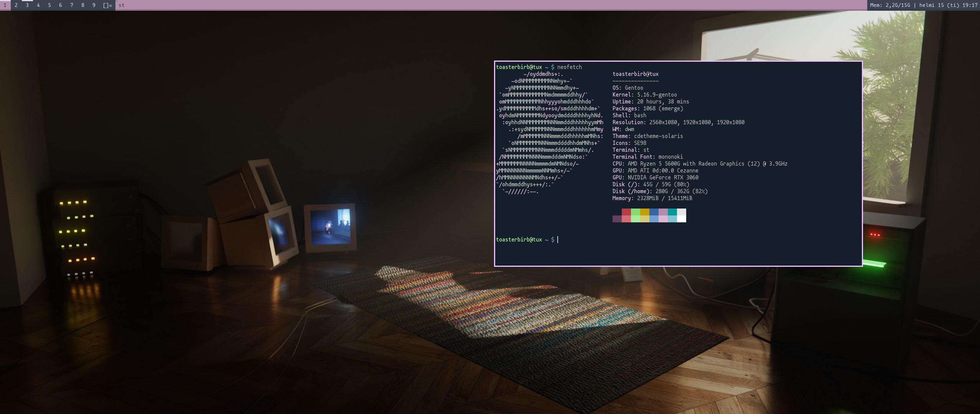
Task: Click the 'Kernel: 5.16.9-gentoo' line
Action: tap(645, 95)
